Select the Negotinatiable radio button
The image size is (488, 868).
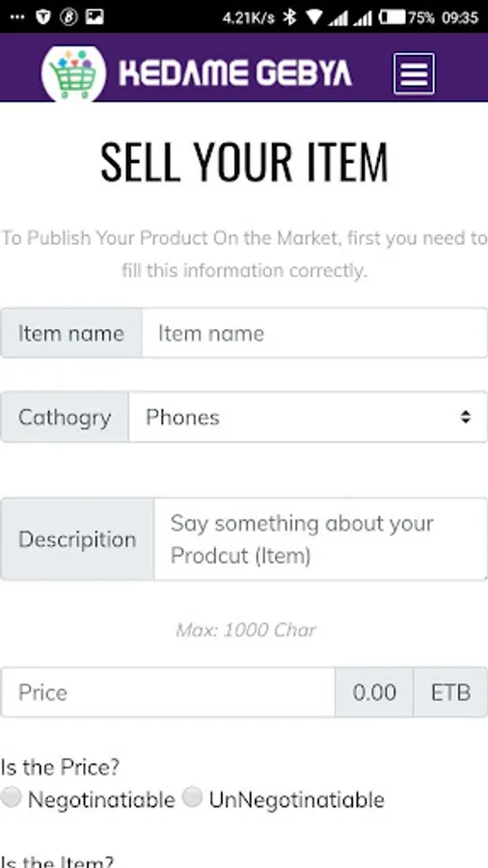tap(11, 798)
